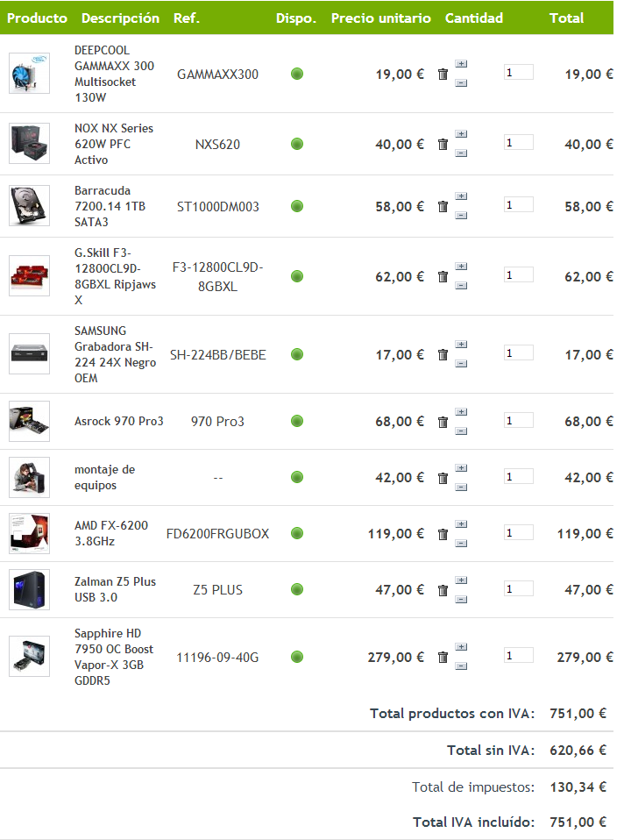Remove Samsung Grabadora SH-224 using trash icon
The width and height of the screenshot is (631, 840).
[x=443, y=354]
